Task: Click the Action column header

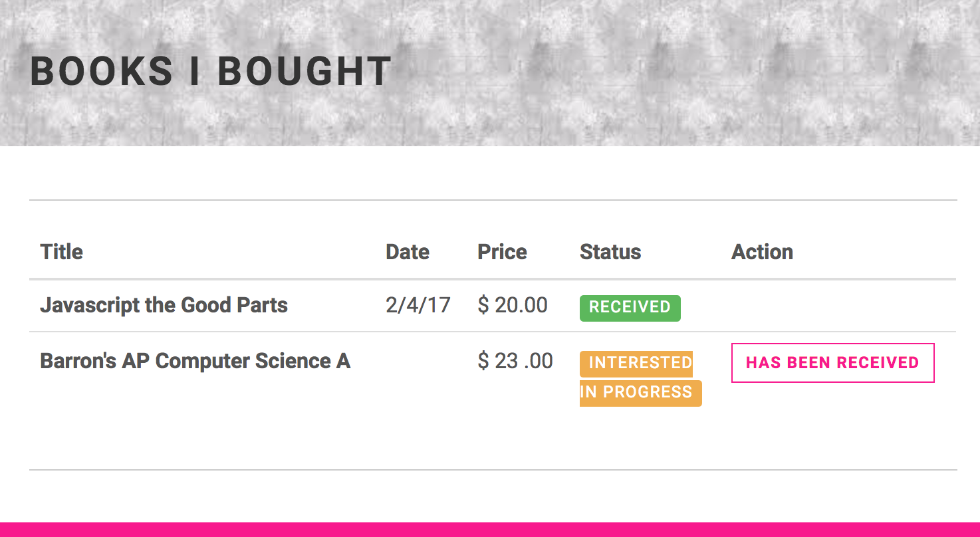Action: tap(762, 252)
